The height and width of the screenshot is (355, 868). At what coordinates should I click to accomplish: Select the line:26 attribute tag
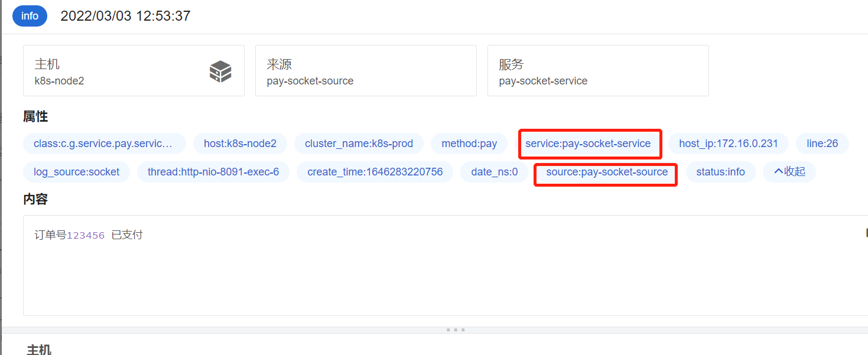823,144
